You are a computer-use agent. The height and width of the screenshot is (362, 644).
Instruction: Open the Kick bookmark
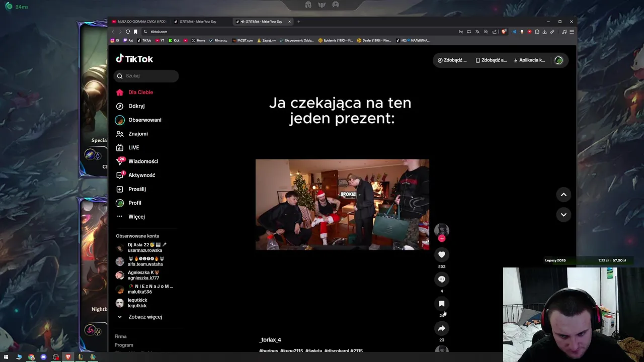[174, 40]
